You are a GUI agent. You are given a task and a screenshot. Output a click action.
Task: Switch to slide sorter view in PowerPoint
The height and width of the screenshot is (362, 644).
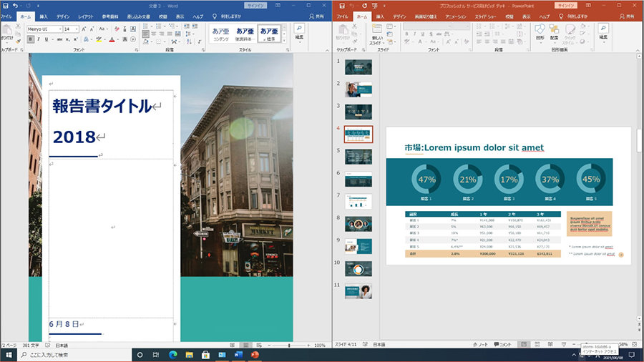click(537, 344)
